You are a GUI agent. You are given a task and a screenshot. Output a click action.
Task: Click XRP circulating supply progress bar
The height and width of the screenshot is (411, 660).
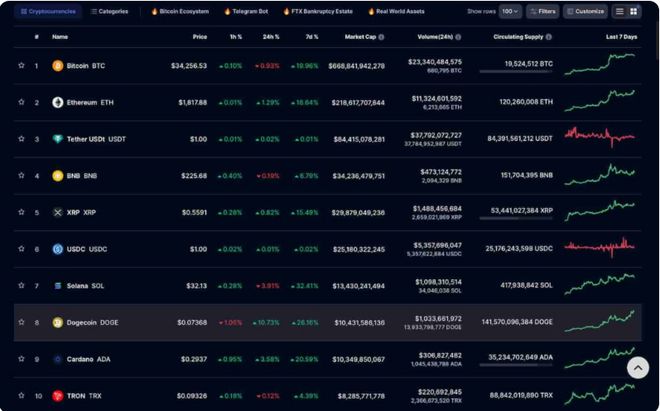[x=516, y=218]
